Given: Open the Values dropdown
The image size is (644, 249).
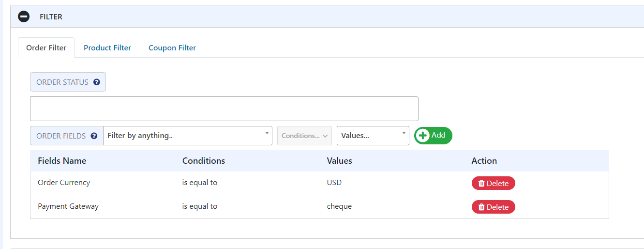Looking at the screenshot, I should [x=373, y=136].
